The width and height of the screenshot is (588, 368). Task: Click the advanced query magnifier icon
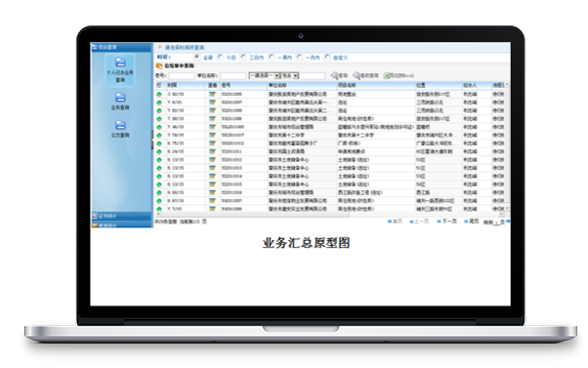click(357, 75)
